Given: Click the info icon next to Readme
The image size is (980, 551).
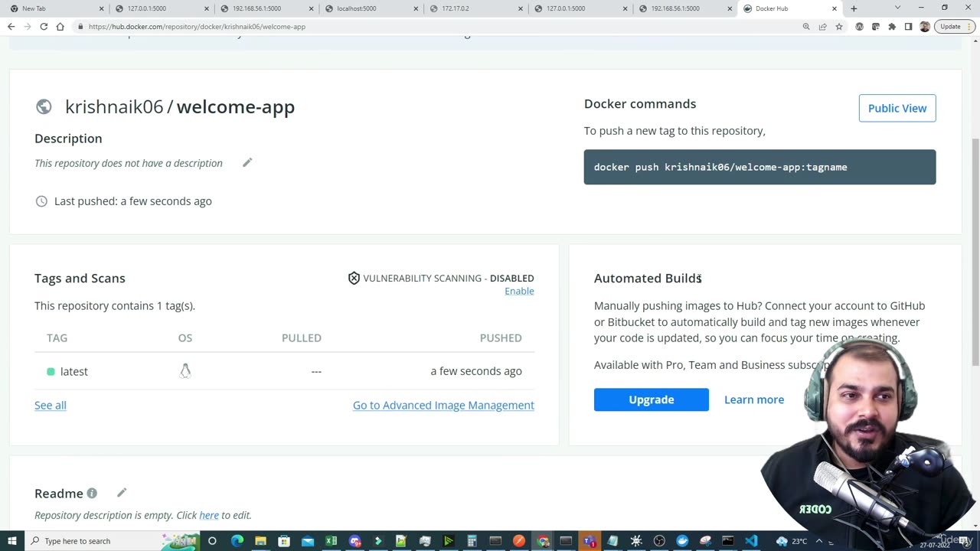Looking at the screenshot, I should (92, 493).
